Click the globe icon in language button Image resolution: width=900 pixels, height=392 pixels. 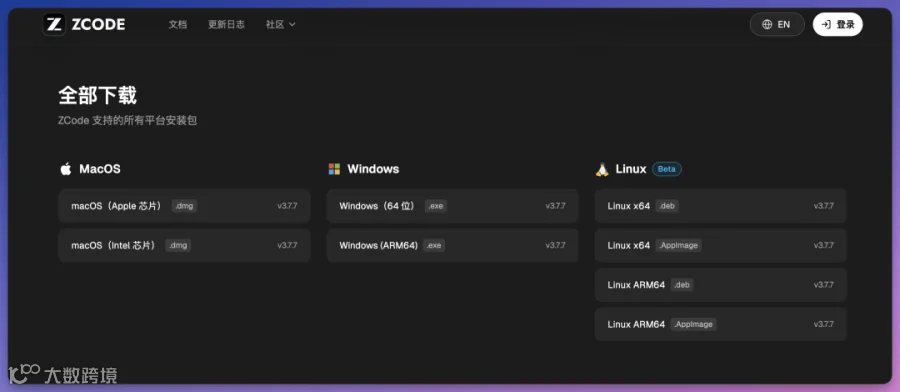pyautogui.click(x=767, y=25)
